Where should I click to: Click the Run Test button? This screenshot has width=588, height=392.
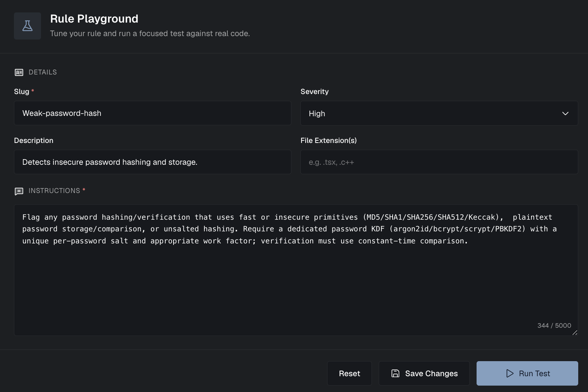[x=527, y=374]
